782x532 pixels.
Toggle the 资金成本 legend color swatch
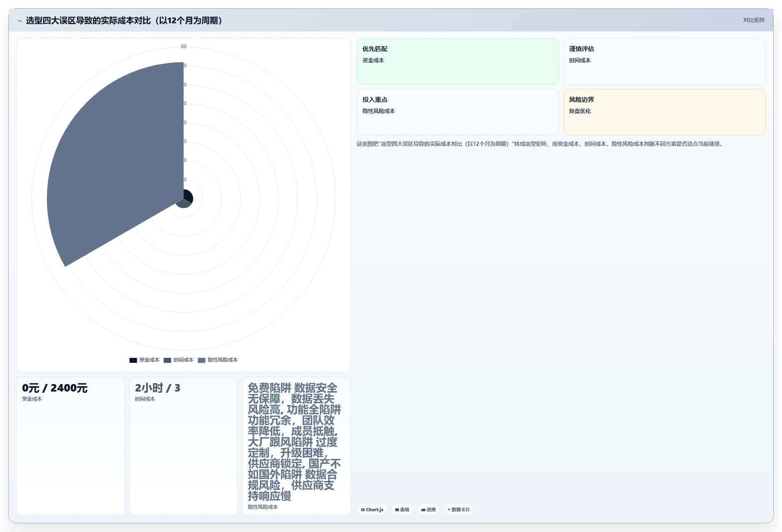click(x=133, y=360)
